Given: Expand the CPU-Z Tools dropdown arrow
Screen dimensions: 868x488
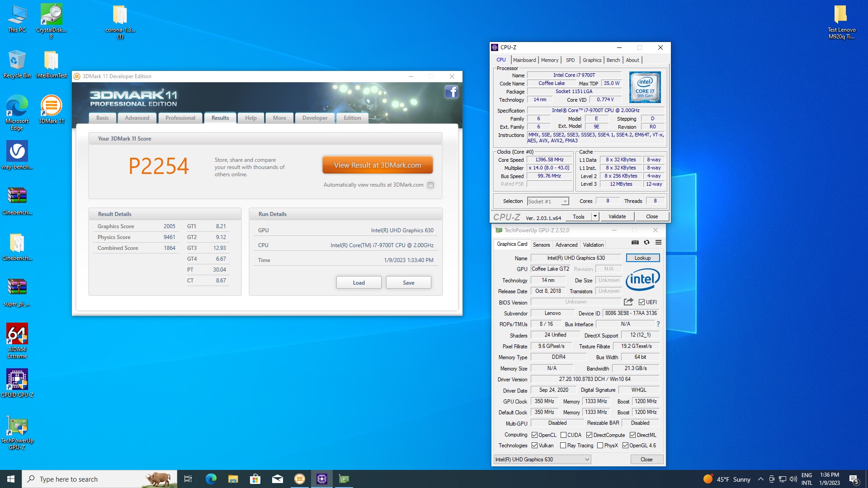Looking at the screenshot, I should (x=595, y=216).
